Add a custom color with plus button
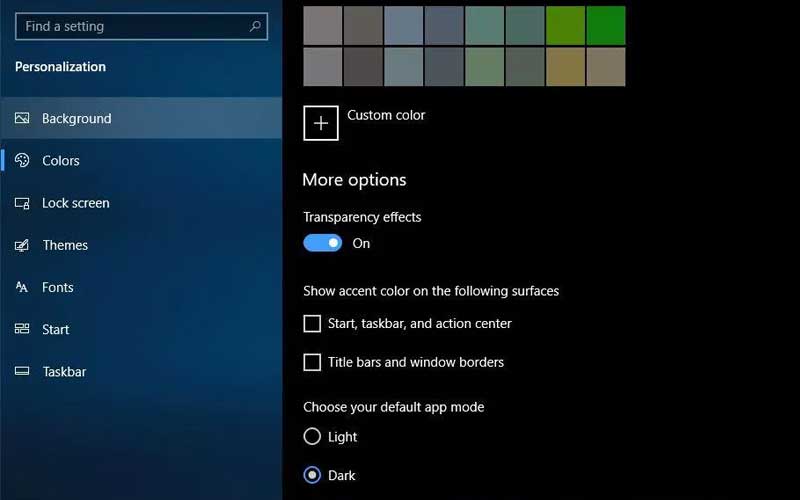 (321, 123)
